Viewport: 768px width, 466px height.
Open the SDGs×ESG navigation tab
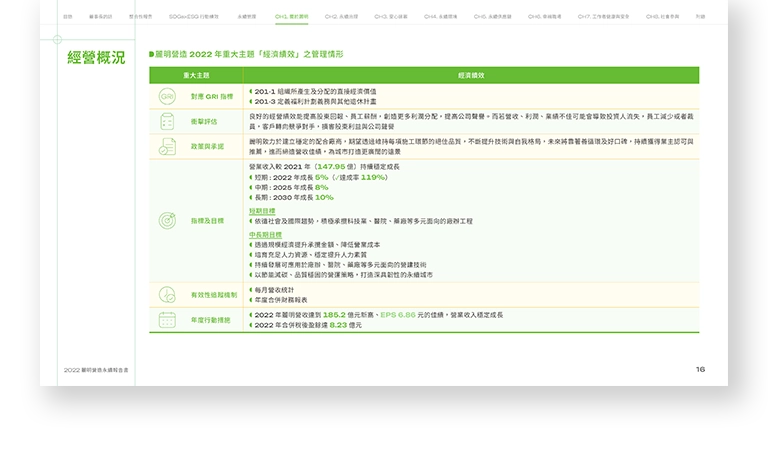click(194, 17)
